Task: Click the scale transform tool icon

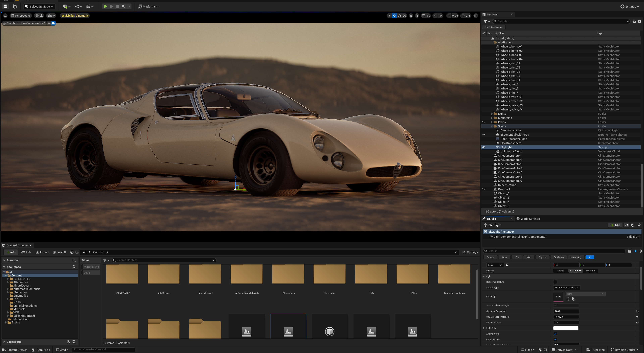Action: pyautogui.click(x=405, y=15)
